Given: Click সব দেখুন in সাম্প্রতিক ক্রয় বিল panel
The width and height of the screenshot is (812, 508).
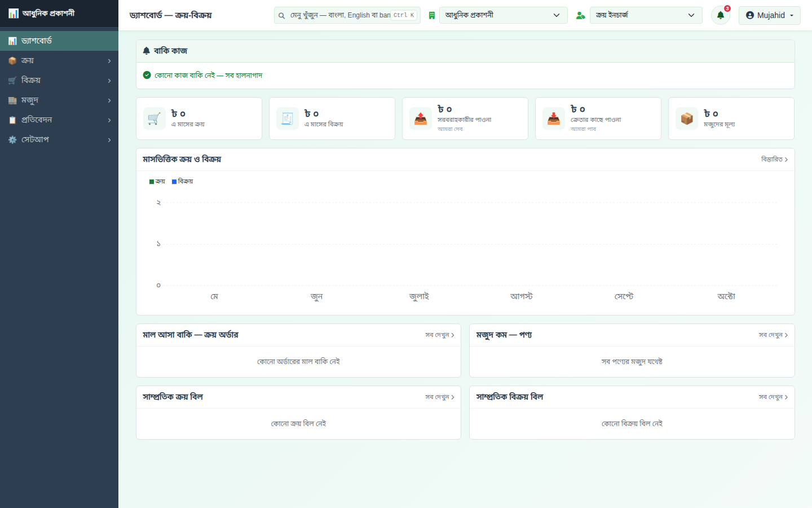Looking at the screenshot, I should (x=440, y=397).
